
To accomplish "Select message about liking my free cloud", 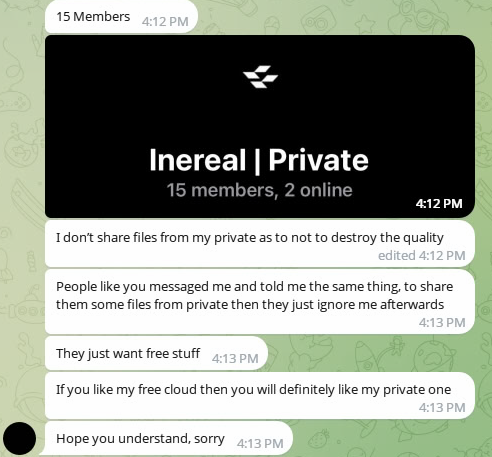I will tap(260, 396).
